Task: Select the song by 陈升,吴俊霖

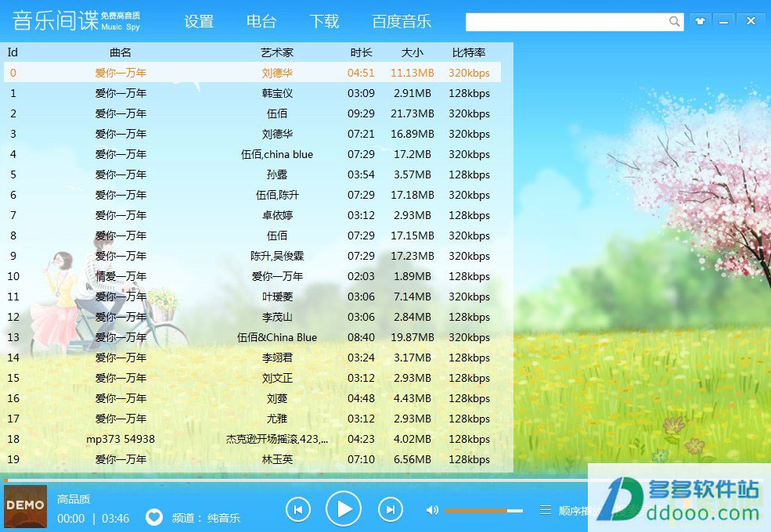Action: (252, 256)
